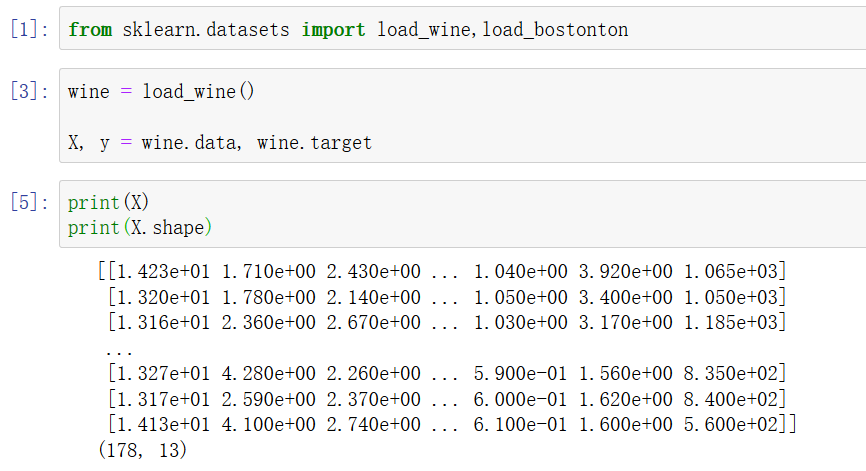Select cell prompt number [3]
The height and width of the screenshot is (471, 866).
tap(29, 91)
